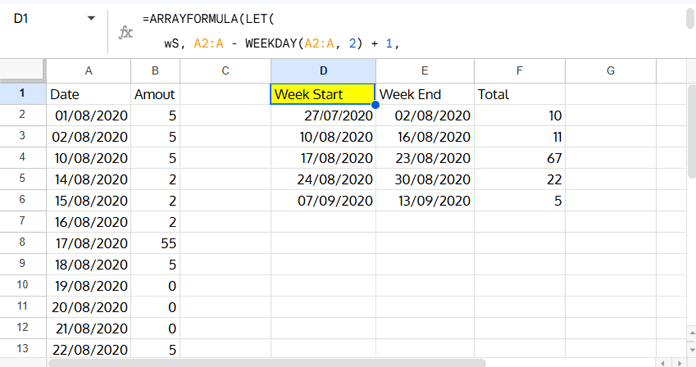
Task: Select cell with date 01/08/2020
Action: pyautogui.click(x=89, y=115)
